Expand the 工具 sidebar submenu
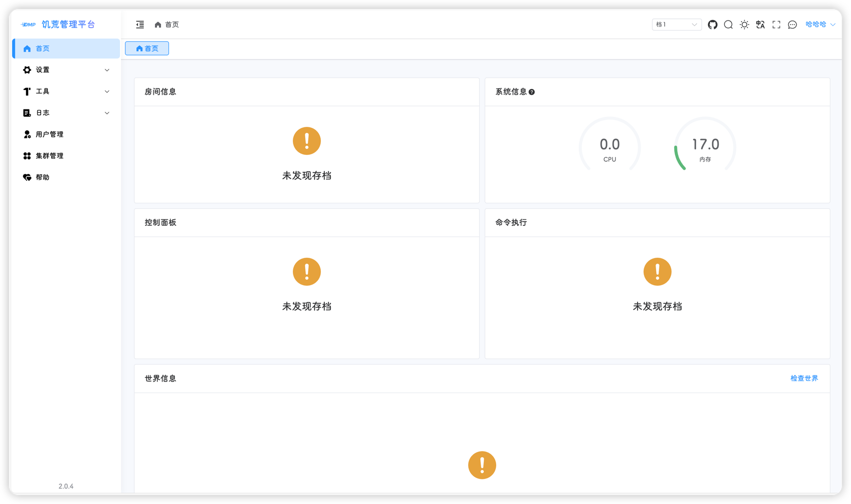This screenshot has height=504, width=851. click(x=66, y=91)
